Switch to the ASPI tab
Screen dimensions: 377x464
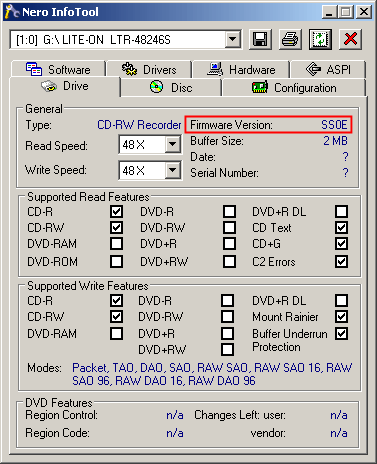click(328, 69)
